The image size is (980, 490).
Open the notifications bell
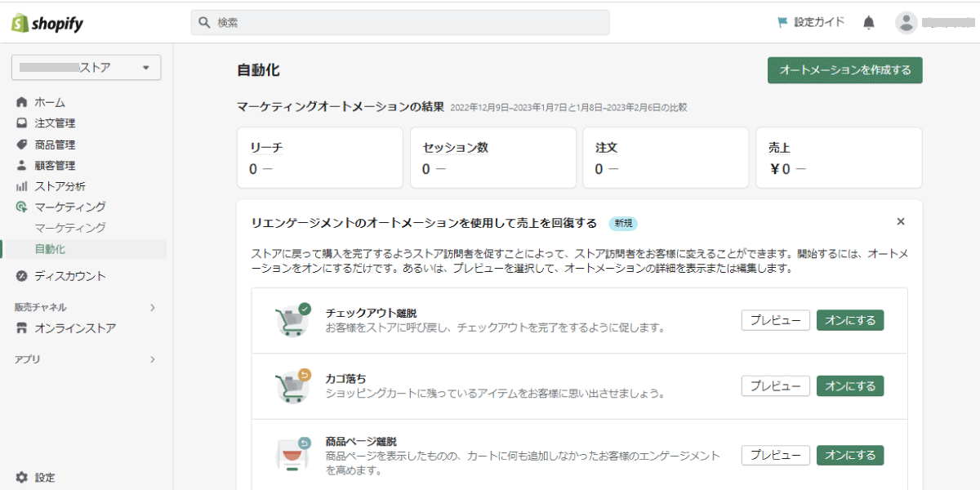click(x=869, y=23)
